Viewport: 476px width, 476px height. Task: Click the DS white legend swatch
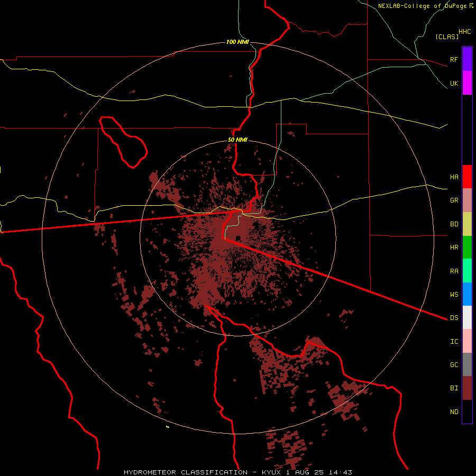[467, 317]
